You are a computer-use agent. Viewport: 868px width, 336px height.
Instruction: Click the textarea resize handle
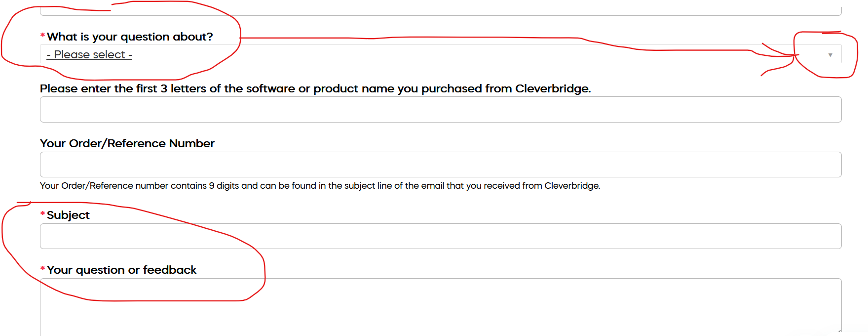pos(838,330)
